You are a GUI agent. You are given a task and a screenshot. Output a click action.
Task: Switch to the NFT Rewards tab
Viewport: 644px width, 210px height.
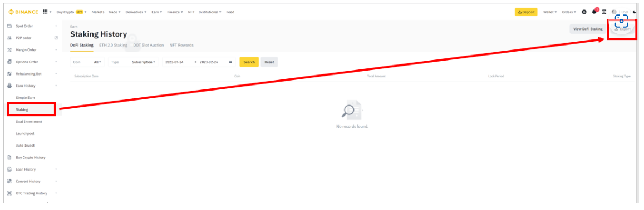point(181,45)
